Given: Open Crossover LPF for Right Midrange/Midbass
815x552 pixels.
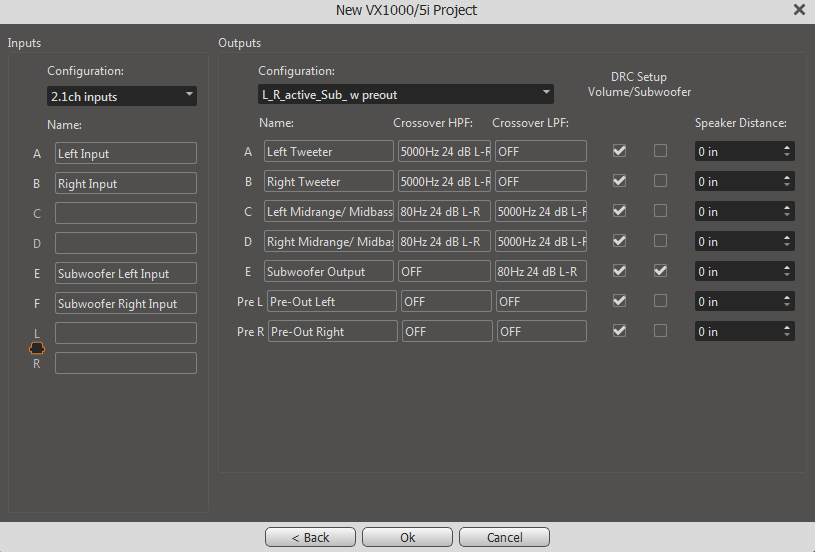Looking at the screenshot, I should tap(541, 241).
